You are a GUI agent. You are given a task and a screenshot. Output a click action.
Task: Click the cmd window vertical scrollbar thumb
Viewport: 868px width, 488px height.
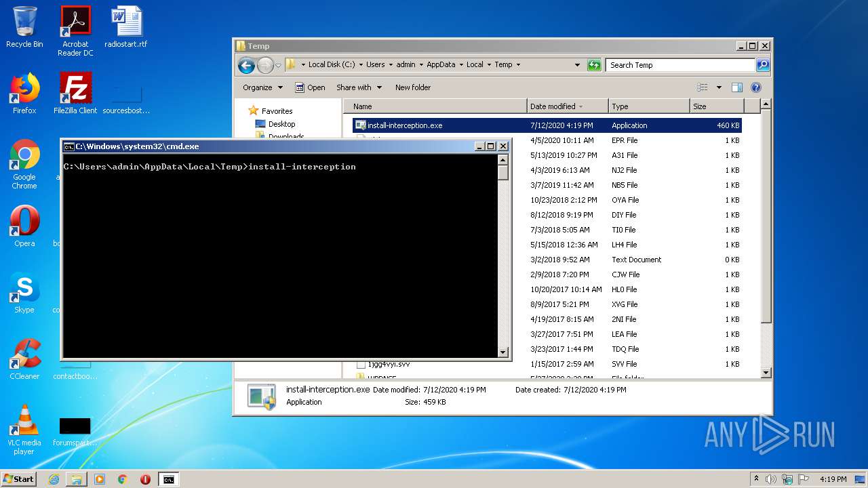coord(503,172)
